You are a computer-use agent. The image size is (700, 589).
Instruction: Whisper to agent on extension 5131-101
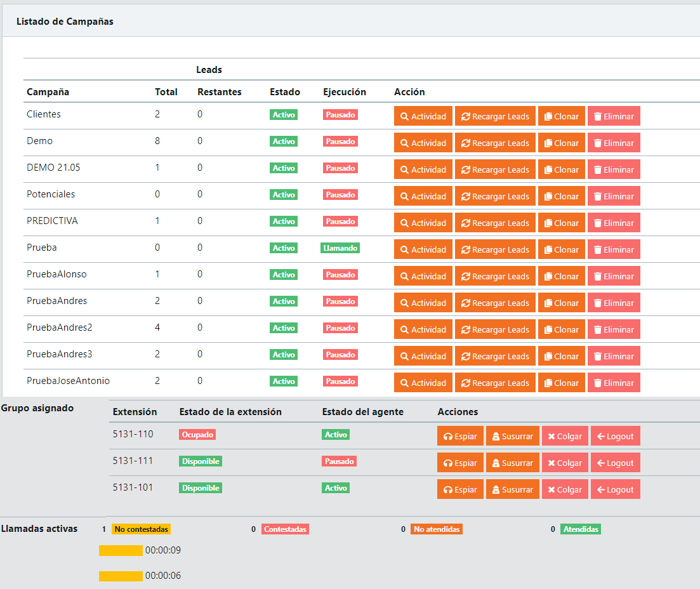(512, 489)
